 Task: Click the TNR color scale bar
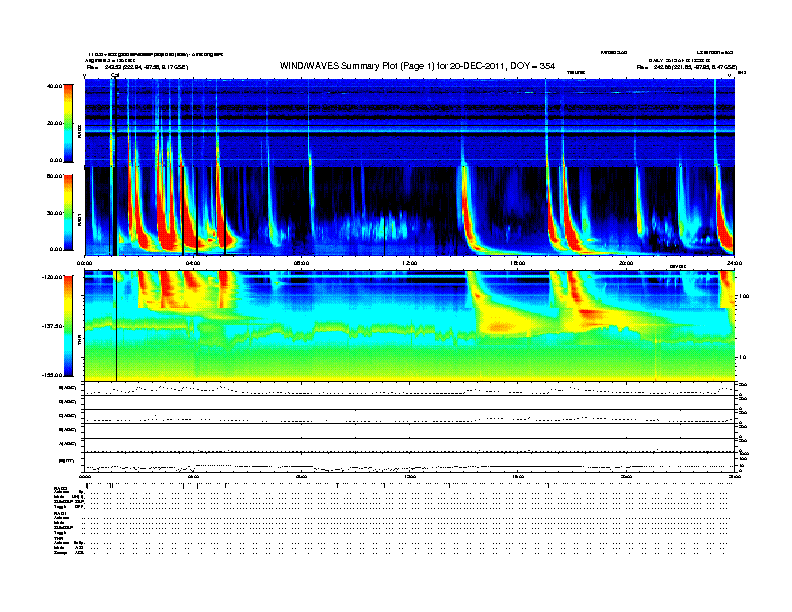pyautogui.click(x=68, y=326)
